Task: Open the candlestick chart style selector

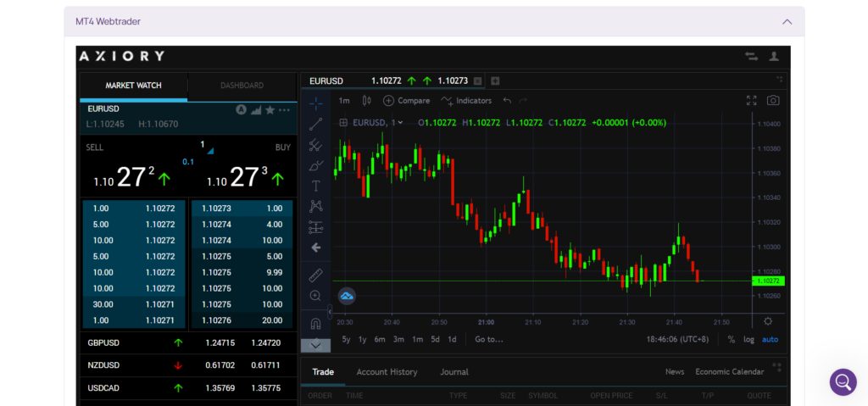Action: [x=366, y=100]
